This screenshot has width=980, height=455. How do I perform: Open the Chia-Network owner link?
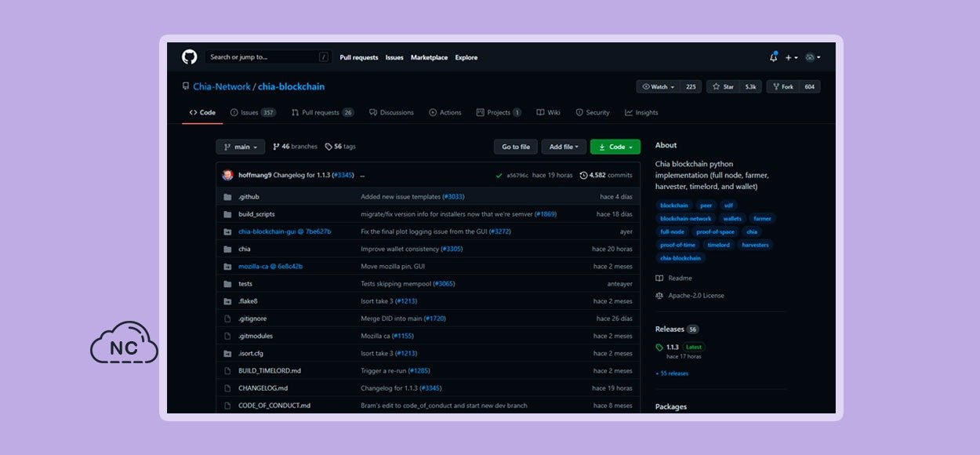click(222, 86)
